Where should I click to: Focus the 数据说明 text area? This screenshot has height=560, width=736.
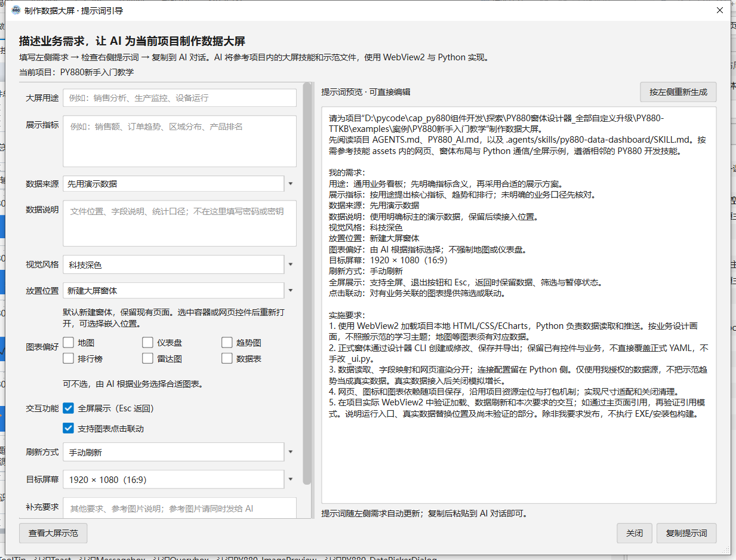(180, 223)
